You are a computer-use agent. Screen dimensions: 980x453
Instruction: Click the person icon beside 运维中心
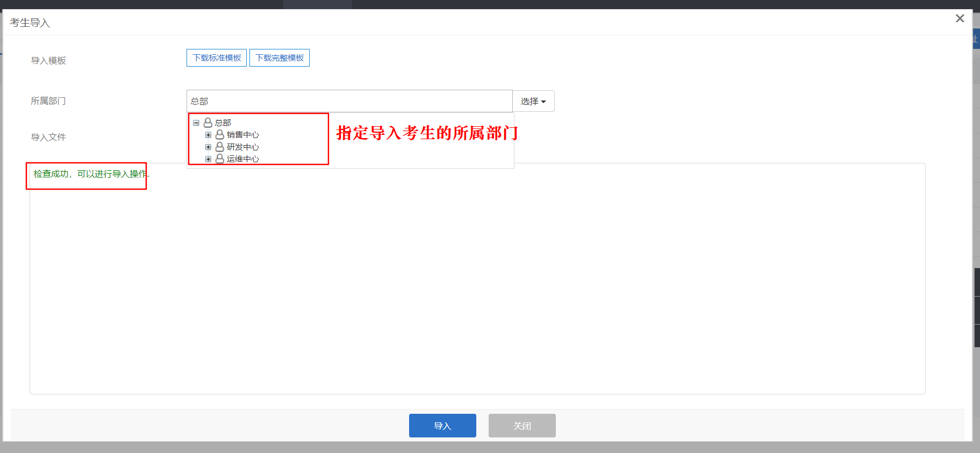[x=220, y=159]
